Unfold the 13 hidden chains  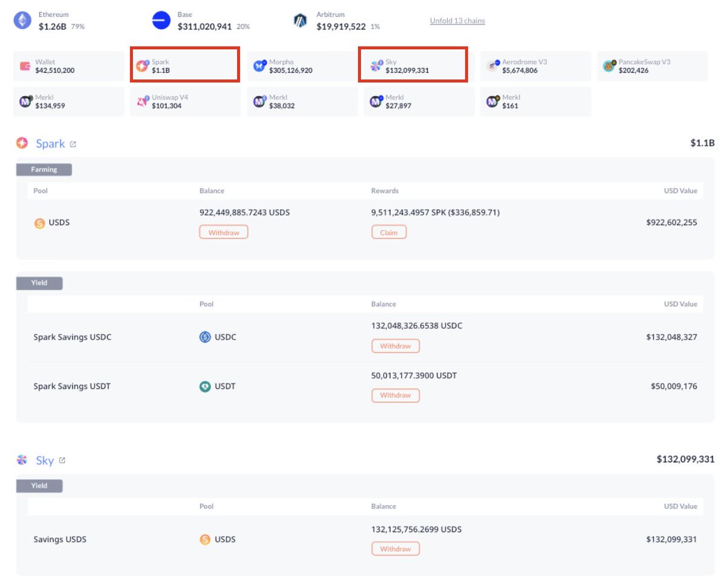click(457, 21)
